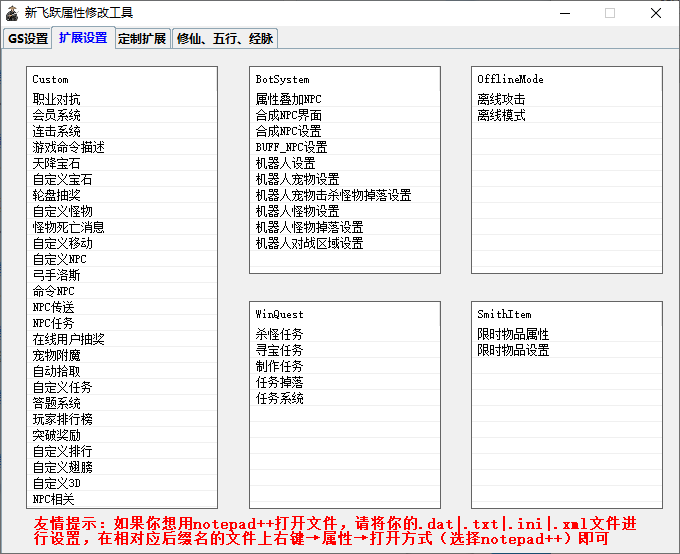Open 离线模式 entry

(x=501, y=115)
